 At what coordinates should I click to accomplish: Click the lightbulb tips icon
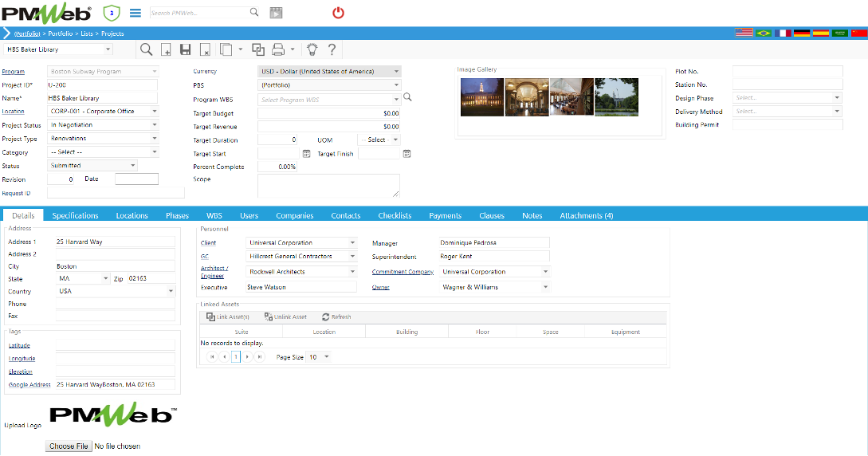[x=312, y=49]
